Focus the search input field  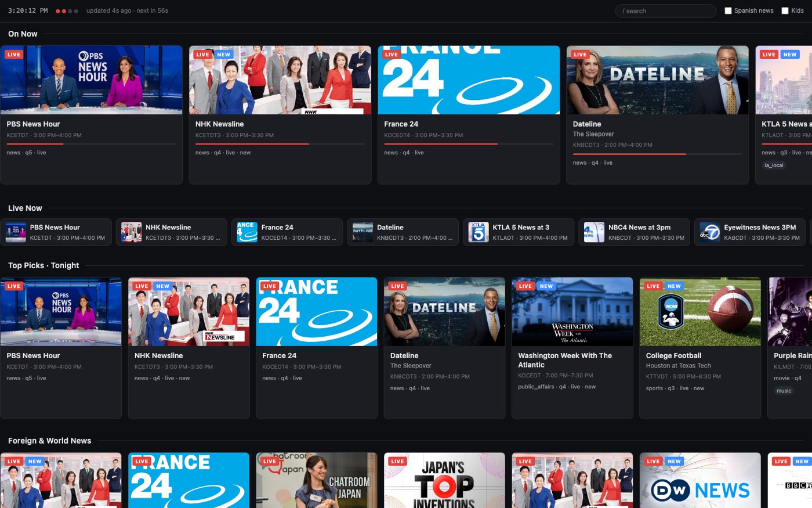point(665,11)
